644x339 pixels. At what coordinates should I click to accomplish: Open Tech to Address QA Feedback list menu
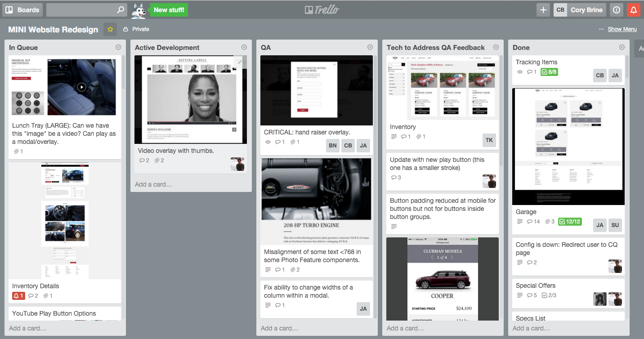coord(496,47)
